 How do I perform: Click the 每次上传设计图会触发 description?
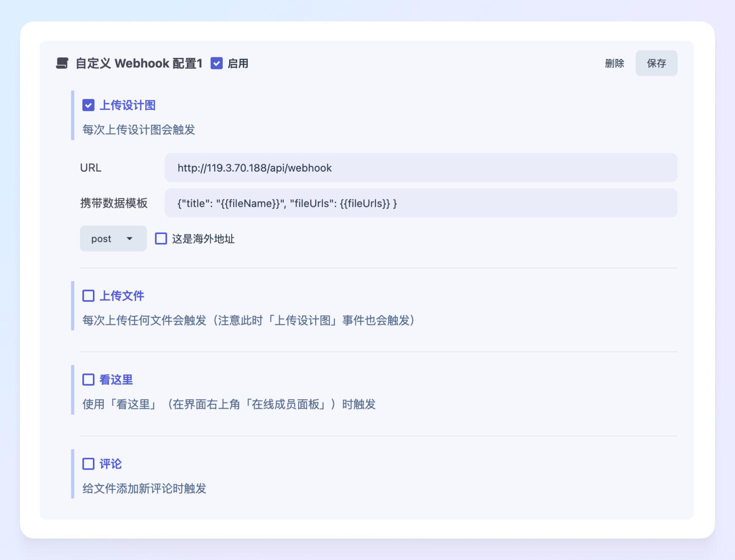click(x=139, y=130)
